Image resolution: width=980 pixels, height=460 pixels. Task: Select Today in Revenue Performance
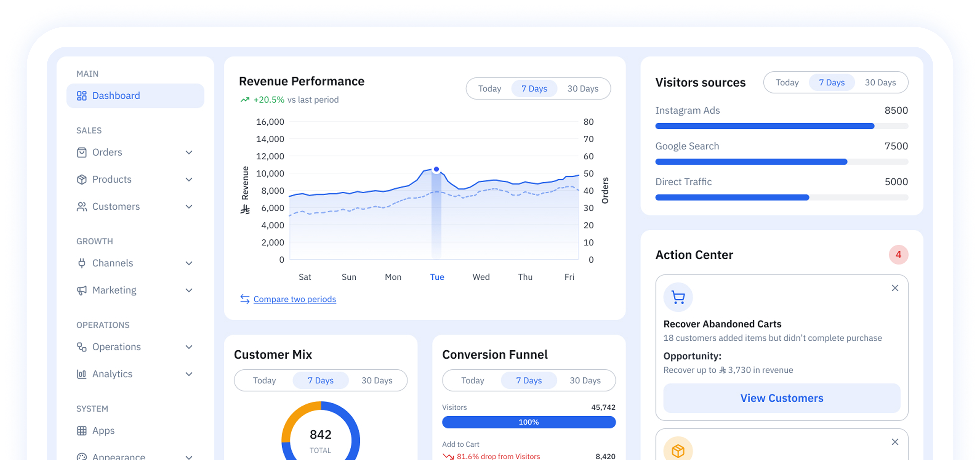pyautogui.click(x=489, y=89)
